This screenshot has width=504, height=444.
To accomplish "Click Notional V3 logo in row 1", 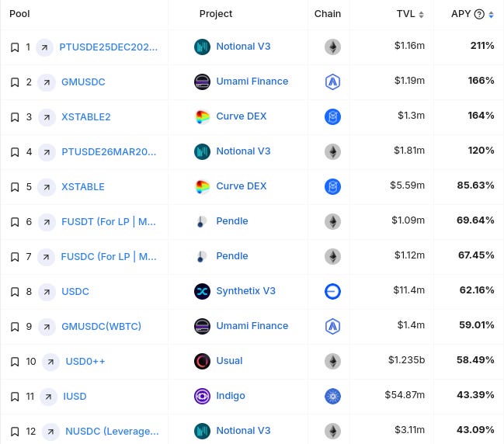I will (202, 47).
